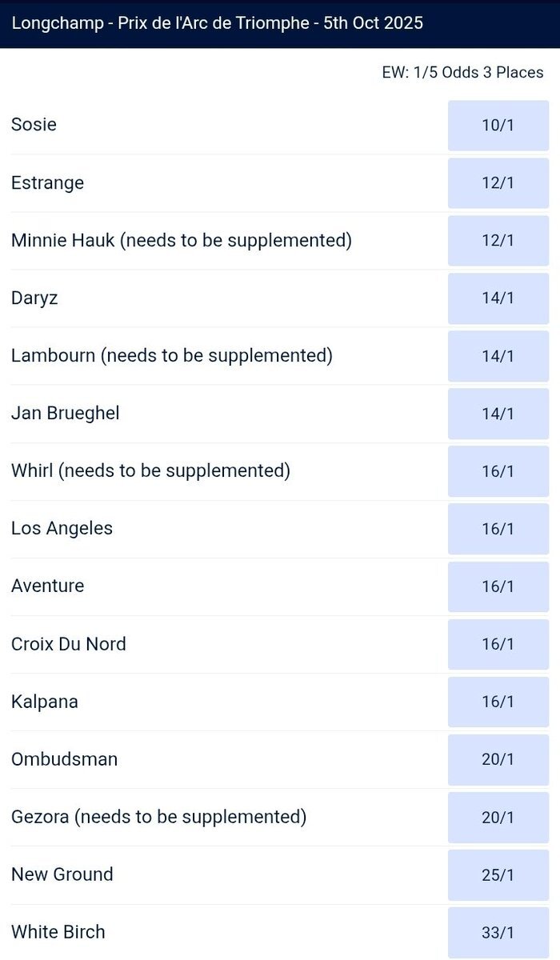The width and height of the screenshot is (560, 960).
Task: Select Ombudsman's 20/1 odds button
Action: pyautogui.click(x=498, y=759)
